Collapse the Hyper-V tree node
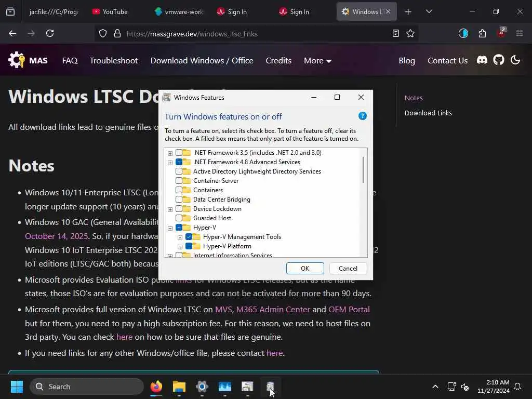This screenshot has width=532, height=399. [x=170, y=228]
